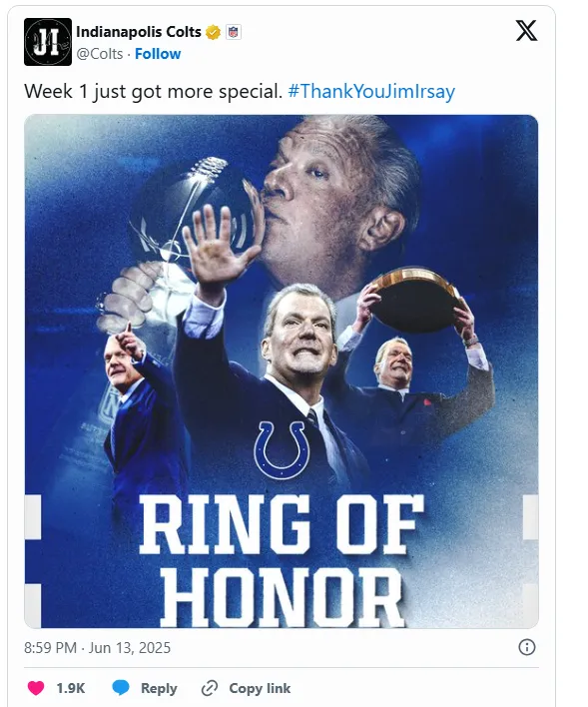Click the NFL shield affiliate badge
The height and width of the screenshot is (707, 588).
pos(234,32)
